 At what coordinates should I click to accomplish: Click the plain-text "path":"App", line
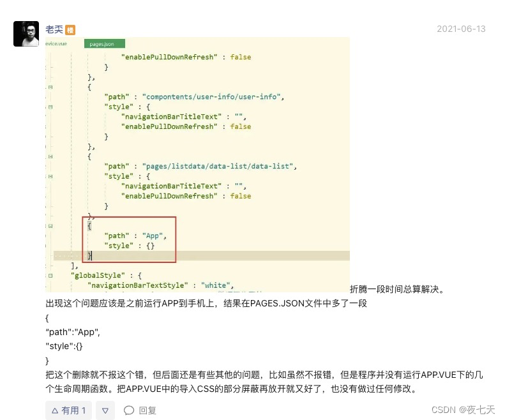(73, 332)
